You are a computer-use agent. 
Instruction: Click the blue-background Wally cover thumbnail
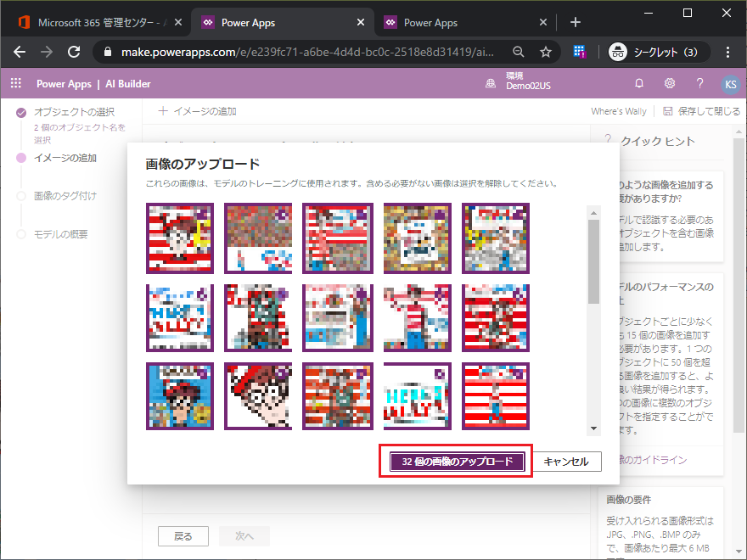click(x=180, y=396)
